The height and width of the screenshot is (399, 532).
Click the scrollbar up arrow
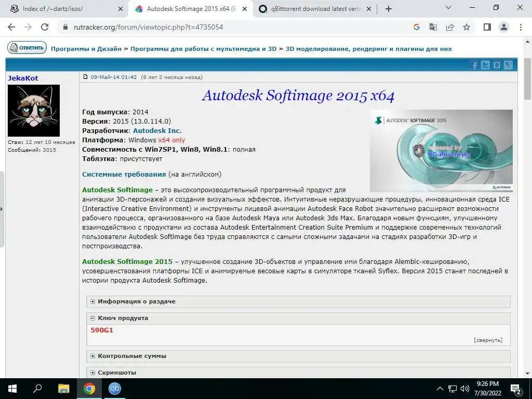527,42
